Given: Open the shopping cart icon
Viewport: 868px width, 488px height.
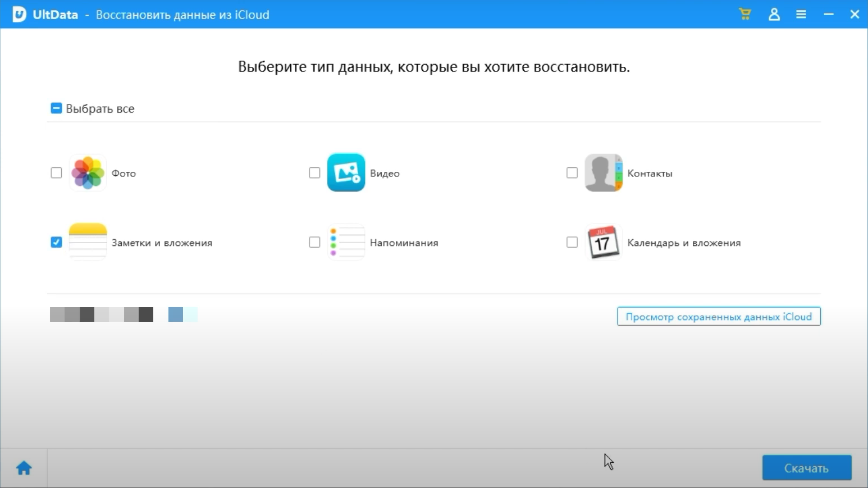Looking at the screenshot, I should (745, 14).
